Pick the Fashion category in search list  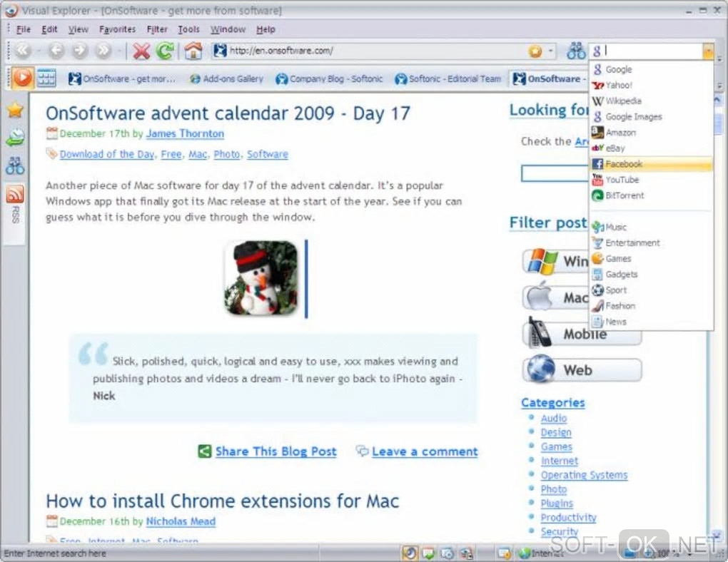click(651, 306)
